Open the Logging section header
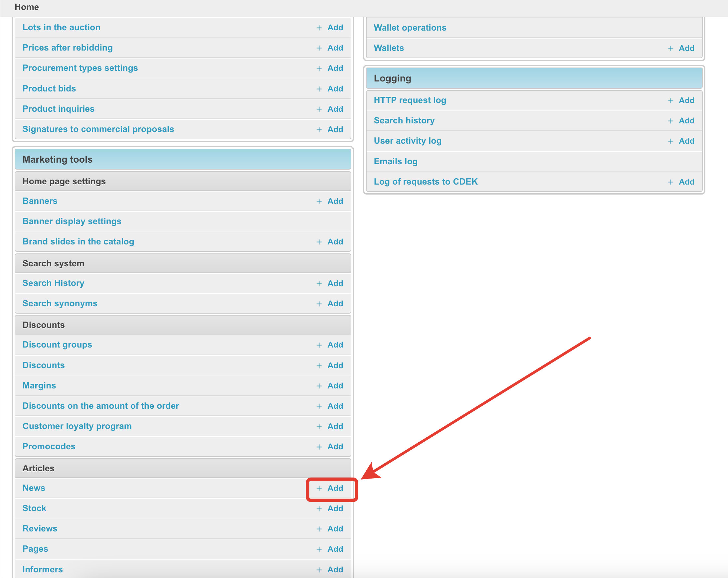The height and width of the screenshot is (578, 728). pos(392,78)
